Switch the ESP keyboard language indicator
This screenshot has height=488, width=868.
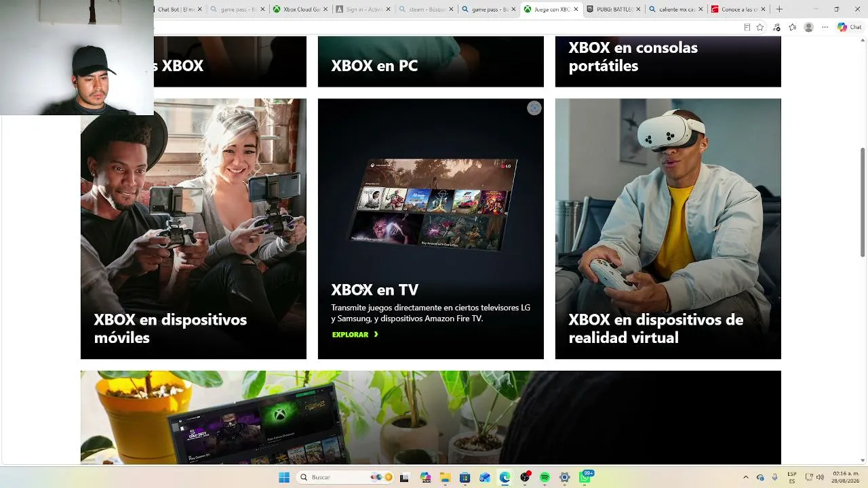pos(791,477)
